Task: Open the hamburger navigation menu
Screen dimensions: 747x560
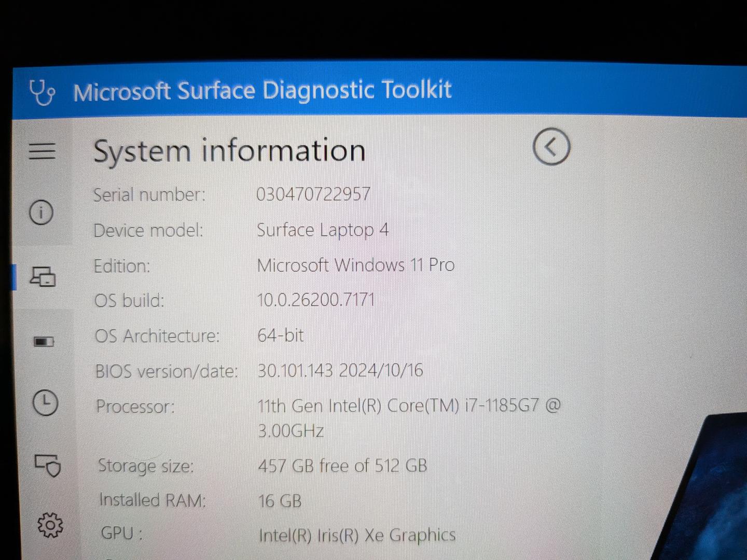Action: 42,151
